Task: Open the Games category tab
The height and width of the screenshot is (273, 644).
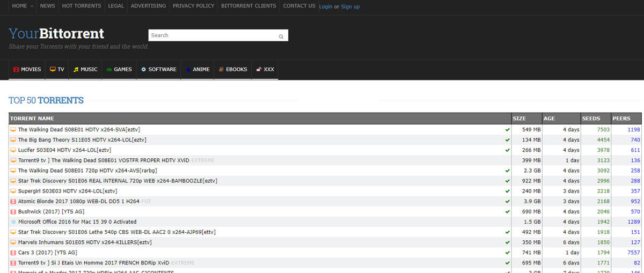Action: tap(119, 69)
